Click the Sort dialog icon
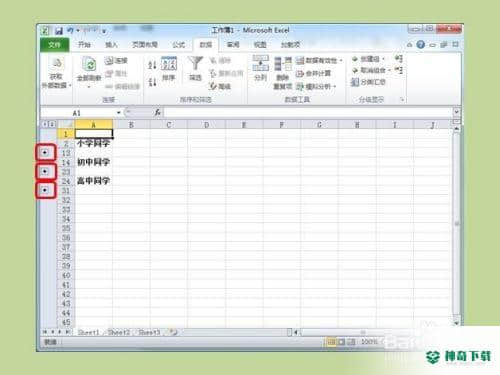Viewport: 500px width, 375px height. tap(169, 63)
